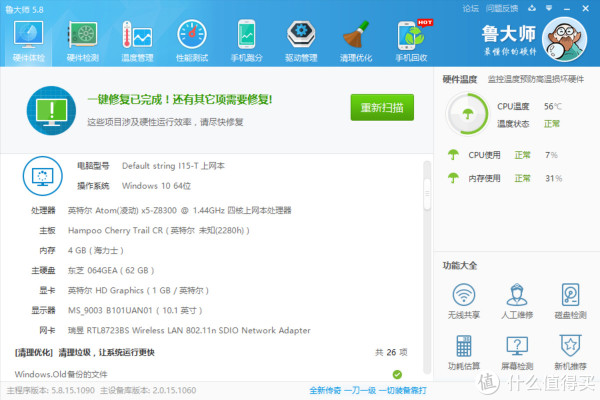Open the title bar dropdown menu icon

[x=549, y=8]
